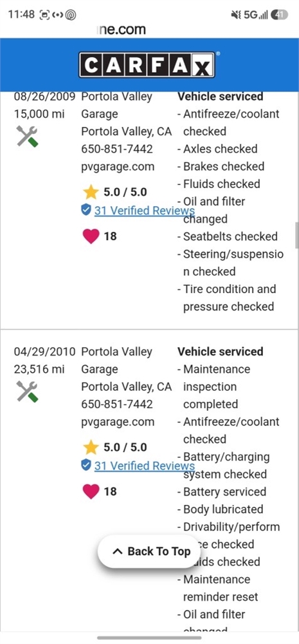The width and height of the screenshot is (299, 644).
Task: Open 31 Verified Reviews link for 2010 service
Action: click(145, 466)
